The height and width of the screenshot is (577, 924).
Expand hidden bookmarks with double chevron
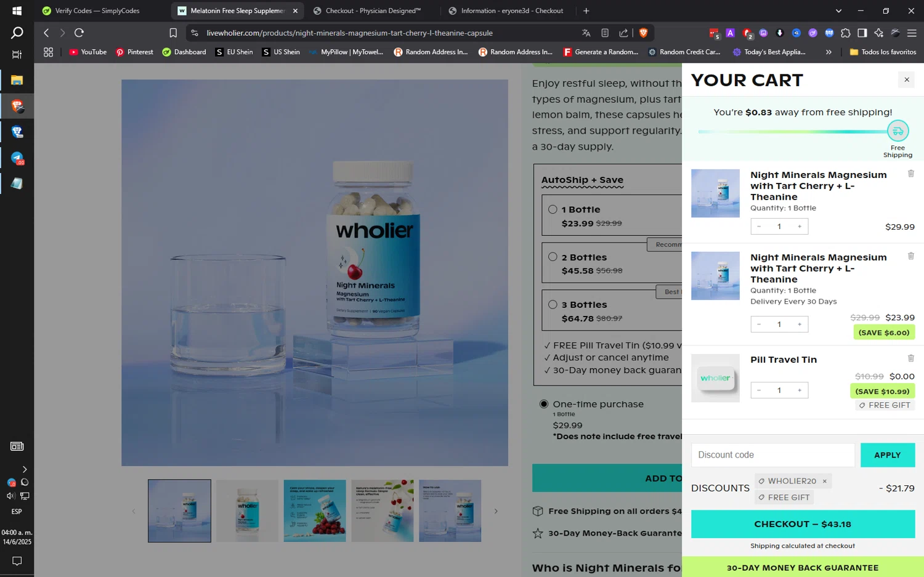click(x=829, y=52)
